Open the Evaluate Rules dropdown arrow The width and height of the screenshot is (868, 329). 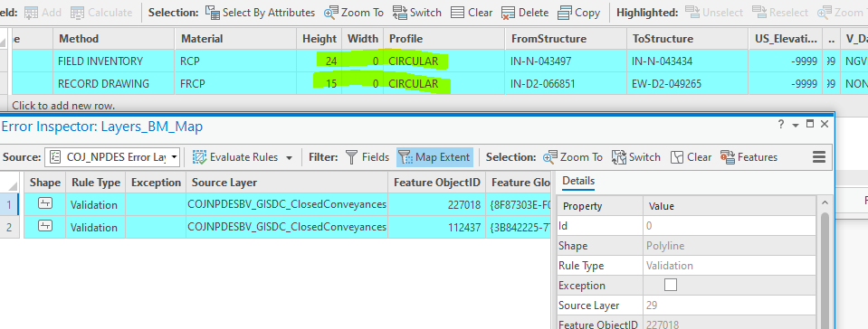tap(289, 157)
